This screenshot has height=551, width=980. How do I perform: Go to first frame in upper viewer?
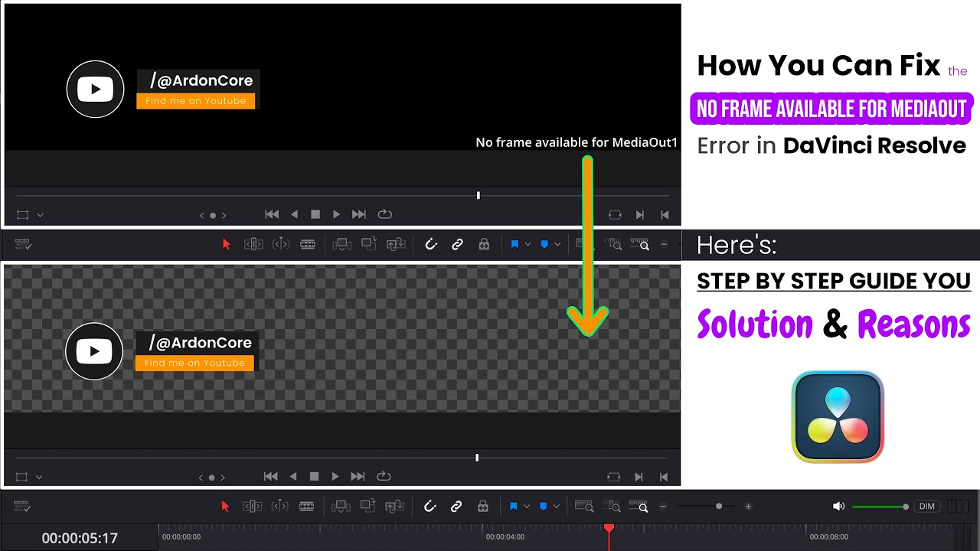pos(271,214)
